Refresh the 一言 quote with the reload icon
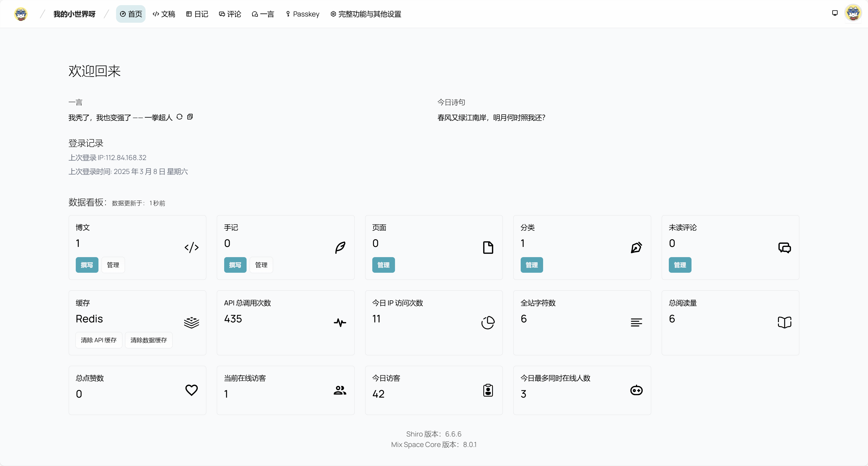The width and height of the screenshot is (868, 466). pyautogui.click(x=179, y=117)
